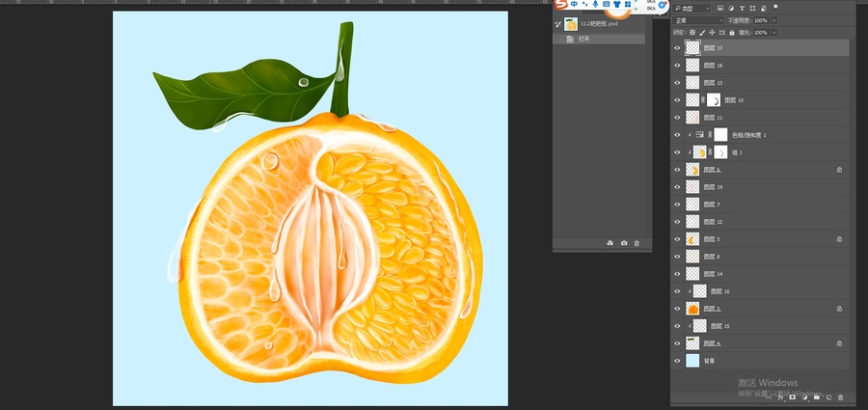This screenshot has width=868, height=410.
Task: Filter layers by pixel layer icon
Action: tap(720, 9)
